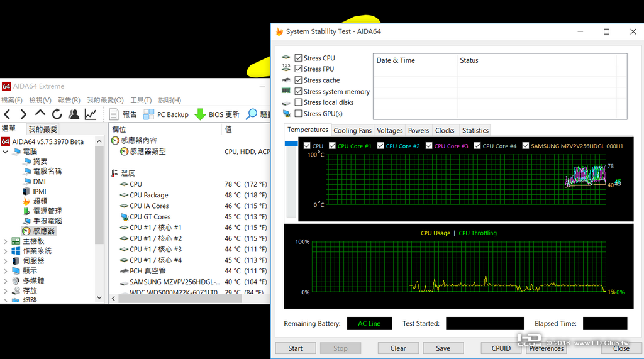Enable the Stress GPU(s) checkbox

(298, 113)
